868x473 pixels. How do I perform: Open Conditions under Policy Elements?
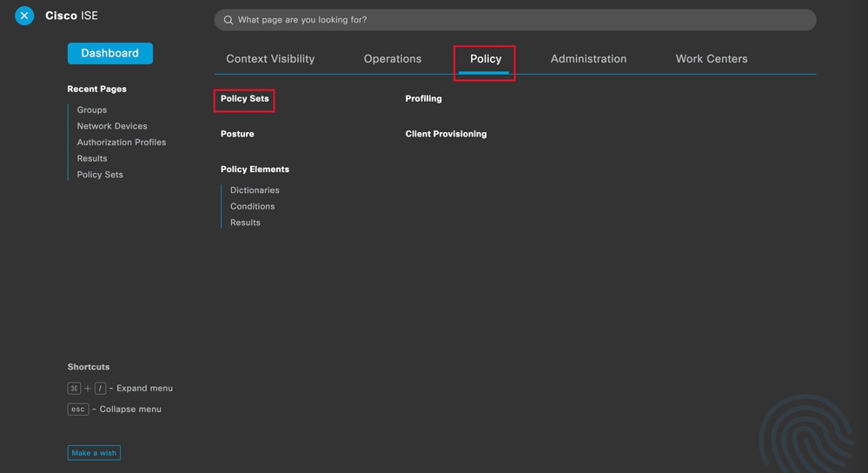coord(253,206)
